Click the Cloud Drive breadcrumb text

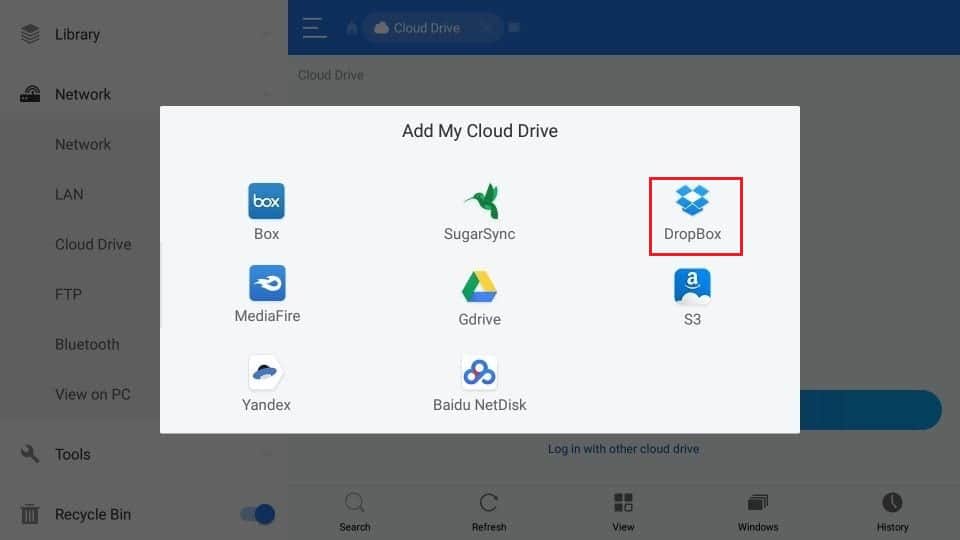pyautogui.click(x=331, y=75)
